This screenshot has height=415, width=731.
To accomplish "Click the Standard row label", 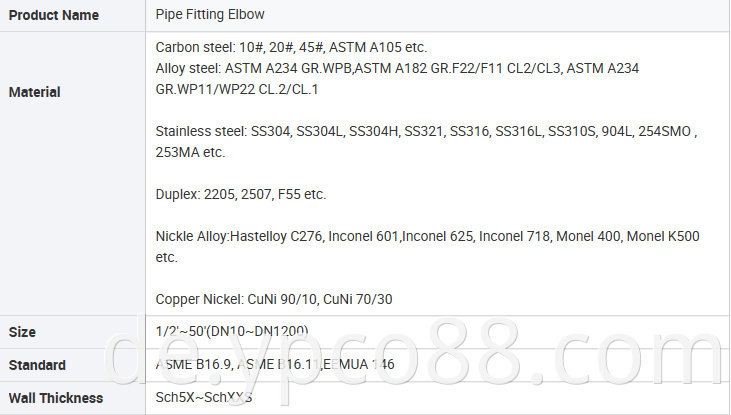I will point(37,365).
